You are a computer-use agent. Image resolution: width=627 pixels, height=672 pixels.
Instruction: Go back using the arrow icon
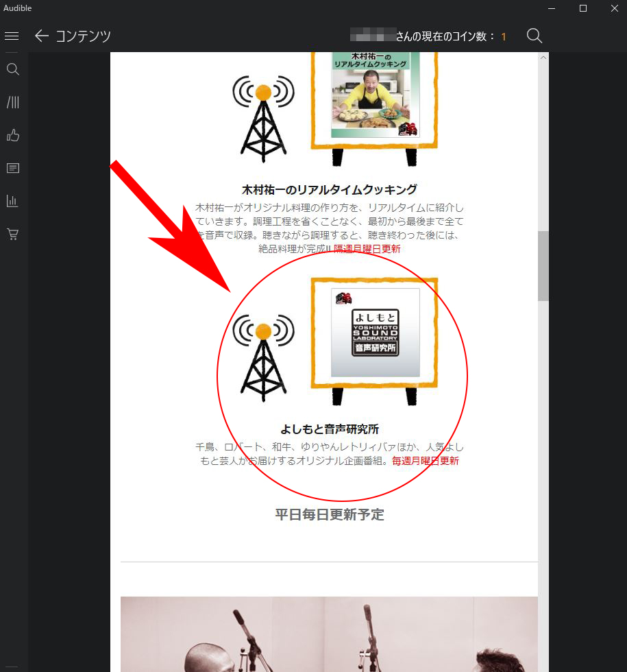(x=42, y=36)
